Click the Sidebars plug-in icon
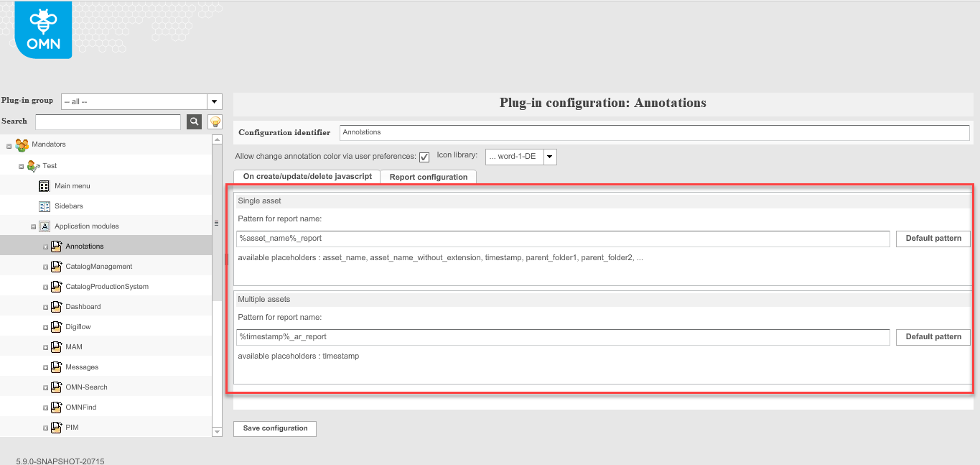This screenshot has height=465, width=980. tap(45, 206)
